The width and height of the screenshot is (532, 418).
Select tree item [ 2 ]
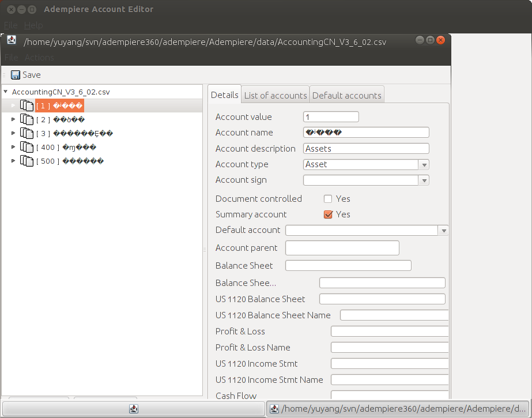coord(61,119)
